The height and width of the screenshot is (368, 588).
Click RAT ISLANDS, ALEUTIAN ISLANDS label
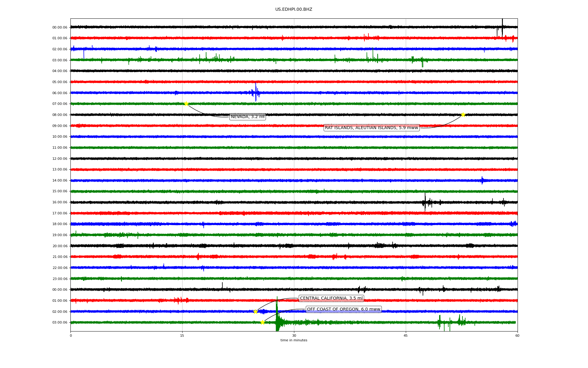click(x=371, y=128)
